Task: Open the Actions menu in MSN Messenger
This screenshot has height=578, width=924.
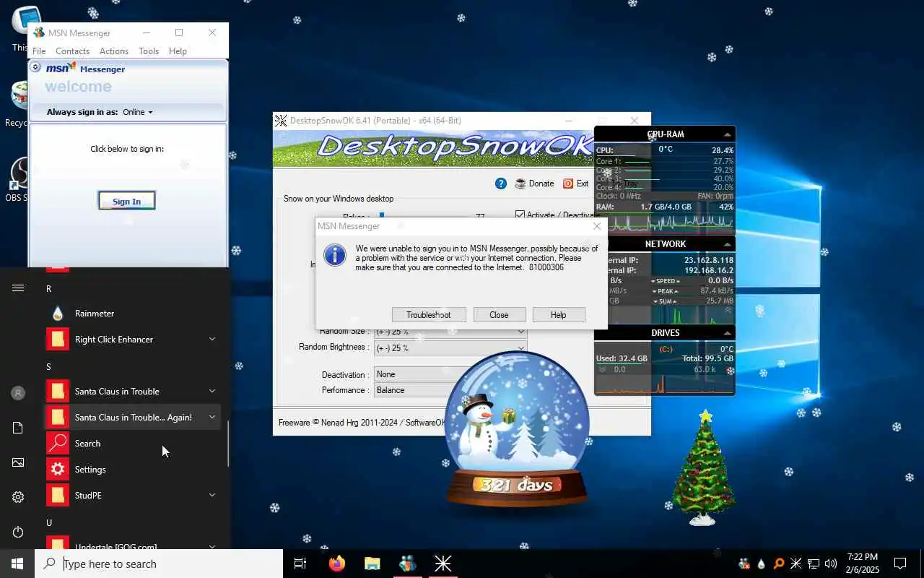Action: pyautogui.click(x=114, y=51)
